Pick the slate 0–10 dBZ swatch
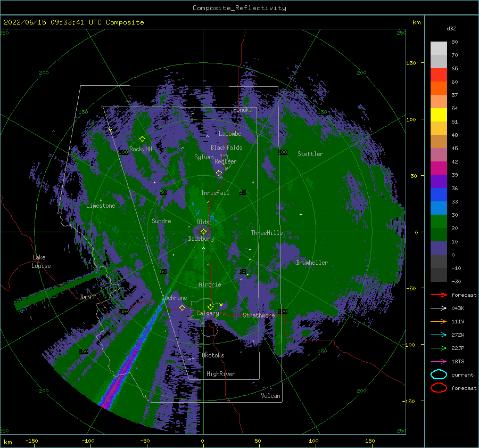This screenshot has height=448, width=479. pos(439,248)
